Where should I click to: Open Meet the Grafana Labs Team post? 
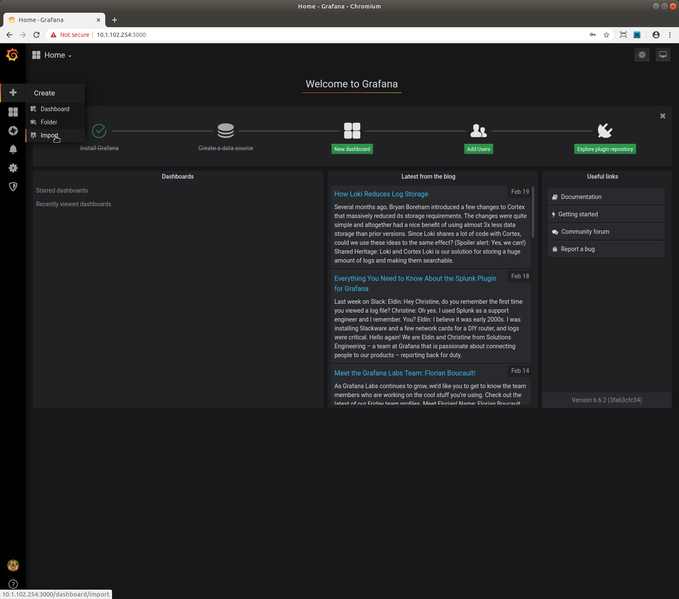[x=404, y=373]
